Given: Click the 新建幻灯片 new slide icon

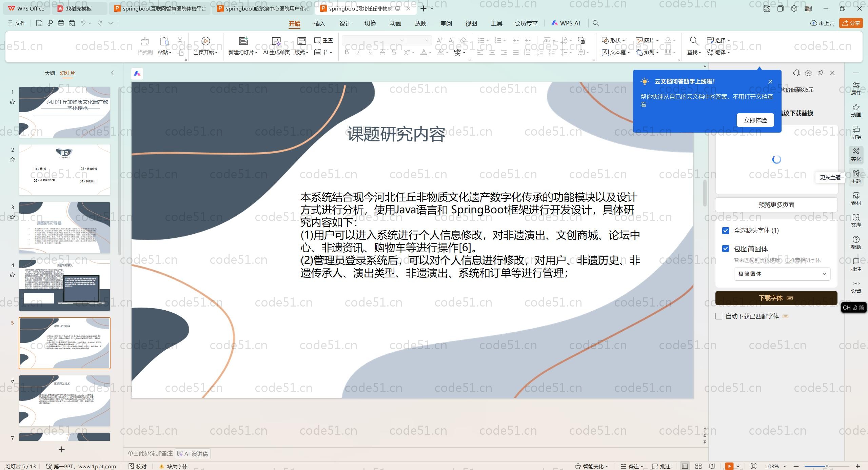Looking at the screenshot, I should (243, 41).
